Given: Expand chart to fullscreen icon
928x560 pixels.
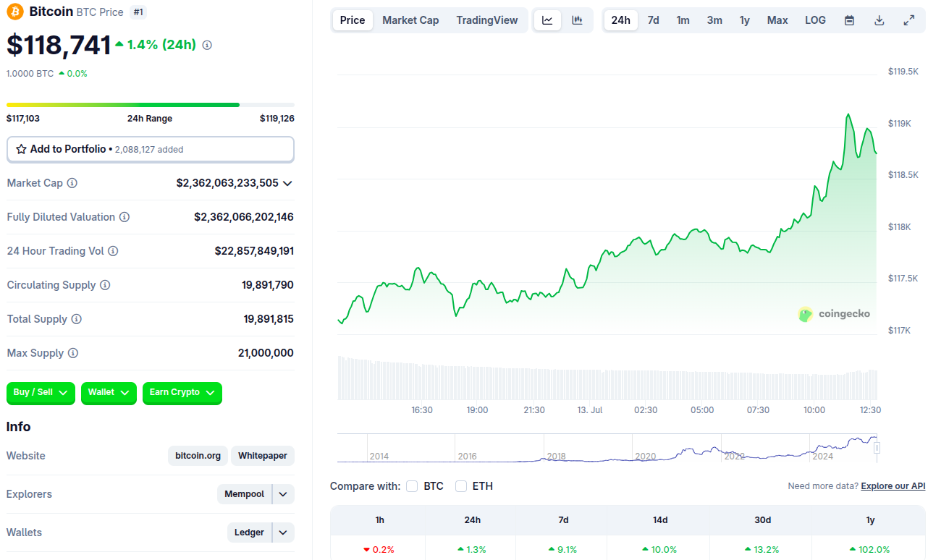Looking at the screenshot, I should (x=909, y=20).
